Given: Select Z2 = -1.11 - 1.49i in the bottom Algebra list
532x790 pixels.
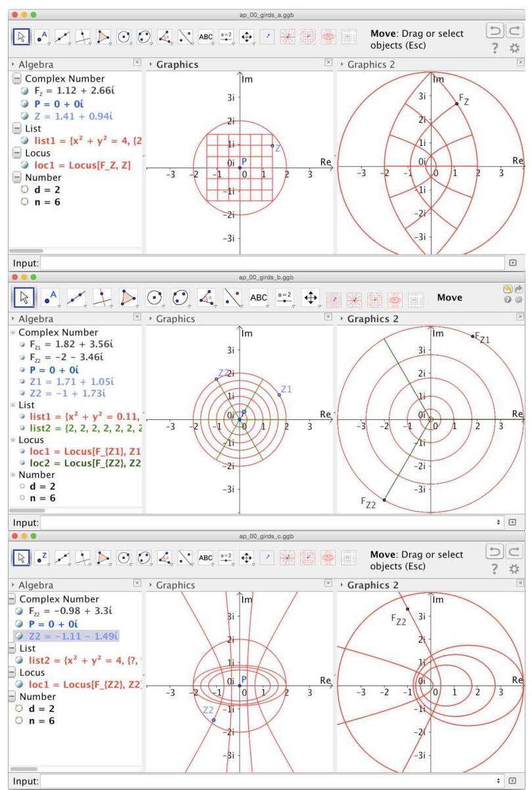Looking at the screenshot, I should pyautogui.click(x=71, y=636).
